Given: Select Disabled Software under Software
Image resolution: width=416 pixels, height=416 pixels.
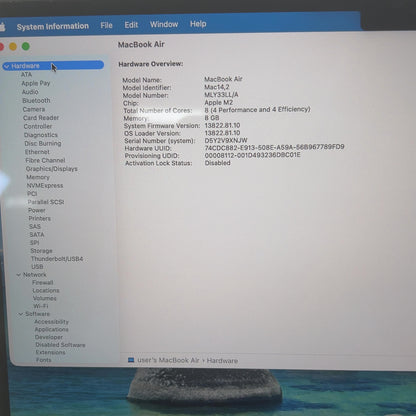Looking at the screenshot, I should [x=60, y=345].
